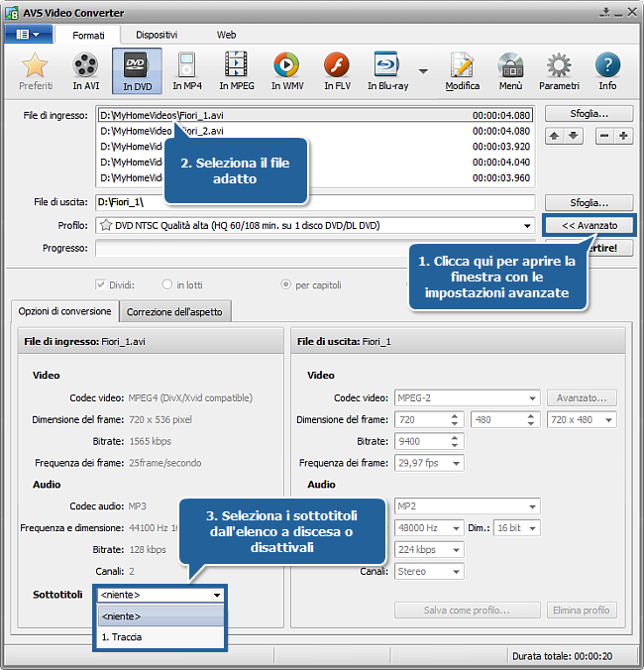Viewport: 644px width, 670px height.
Task: Toggle the Dividi checkbox
Action: 101,284
